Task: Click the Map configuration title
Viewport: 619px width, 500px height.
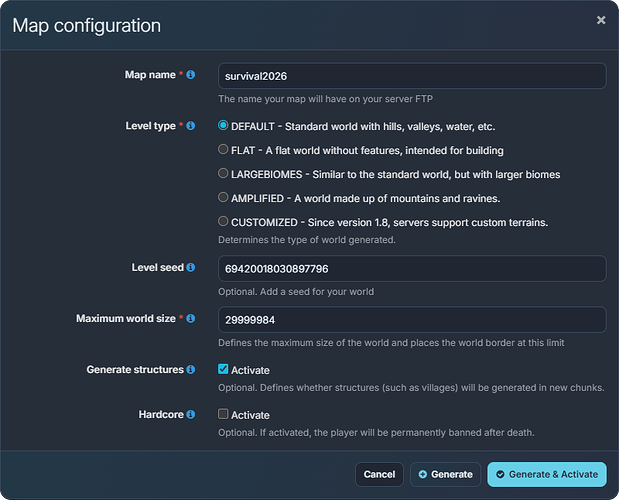Action: (x=87, y=26)
